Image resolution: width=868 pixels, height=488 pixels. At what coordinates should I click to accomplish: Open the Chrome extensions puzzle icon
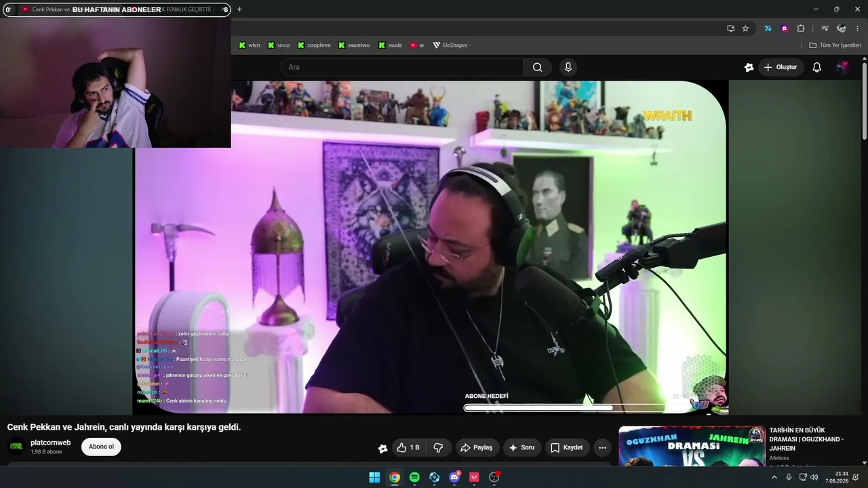[x=801, y=28]
